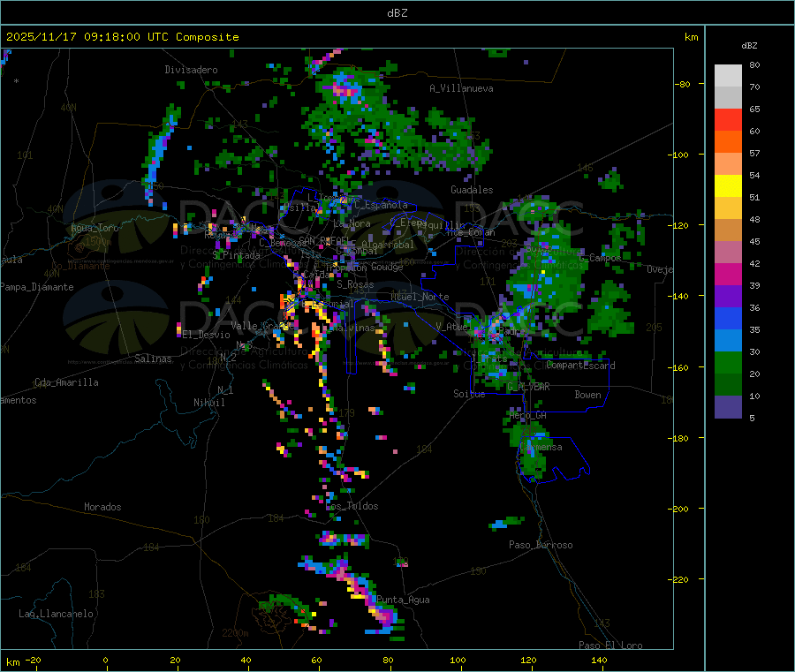795x672 pixels.
Task: Click the yellow legend swatch between 54 and 51
Action: [x=728, y=186]
